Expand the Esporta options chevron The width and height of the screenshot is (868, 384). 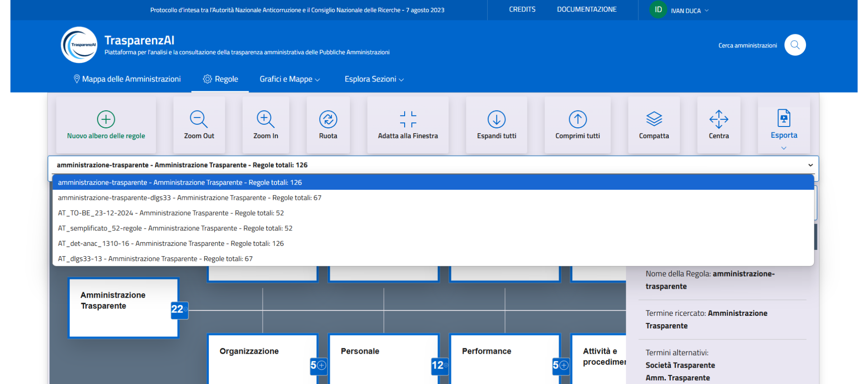tap(783, 148)
